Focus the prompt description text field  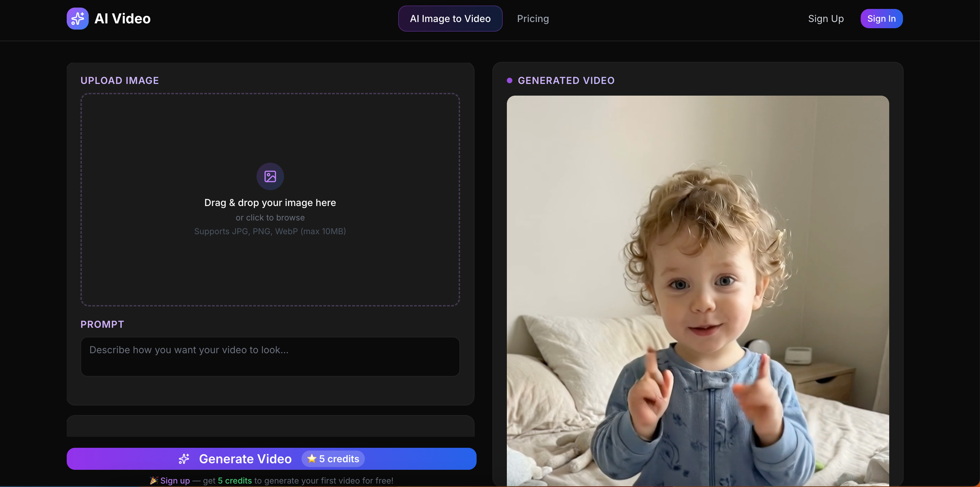(x=270, y=357)
